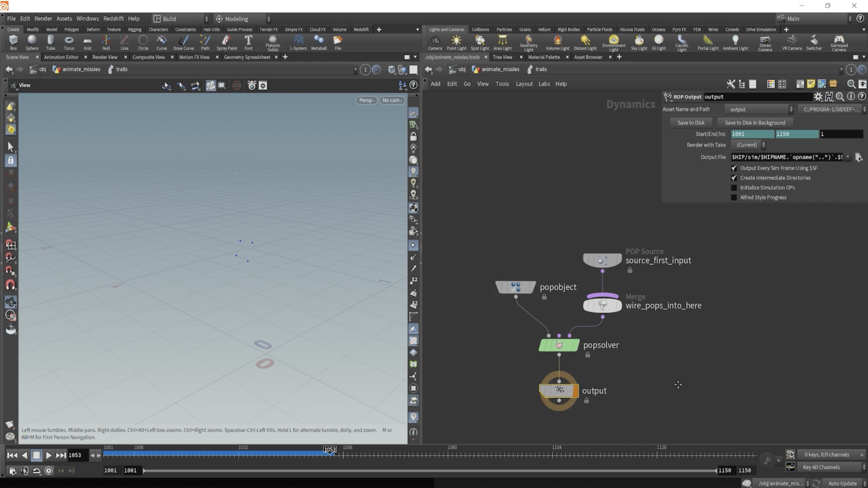Select the source_first_input POP Source node
This screenshot has height=488, width=868.
click(602, 260)
